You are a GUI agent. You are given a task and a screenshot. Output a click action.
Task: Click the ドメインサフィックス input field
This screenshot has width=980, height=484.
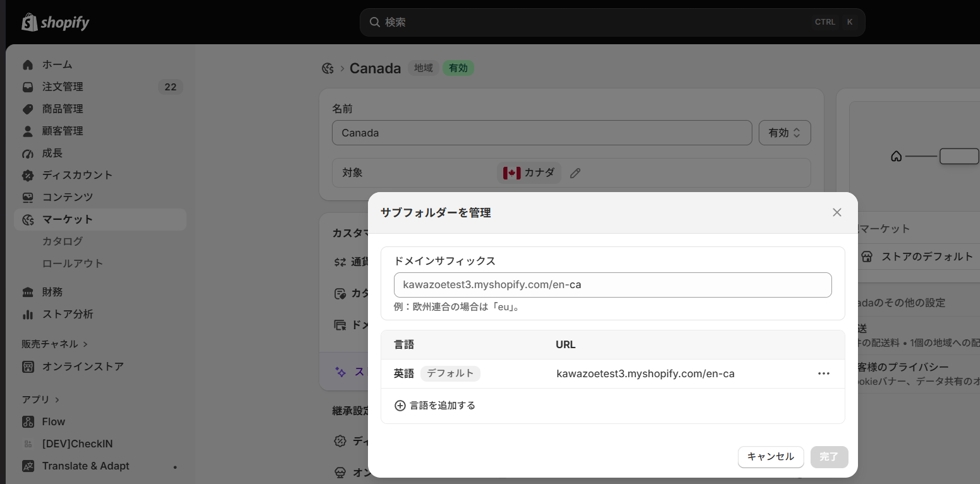click(613, 284)
